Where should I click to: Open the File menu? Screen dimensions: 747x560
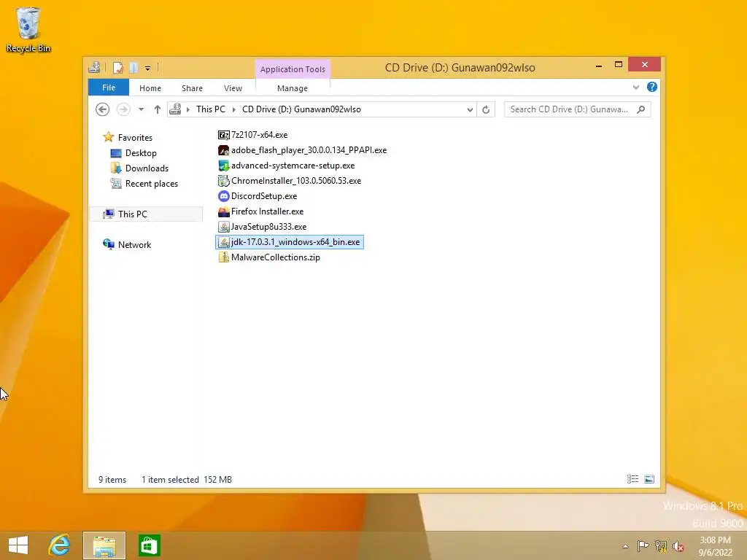(x=109, y=87)
